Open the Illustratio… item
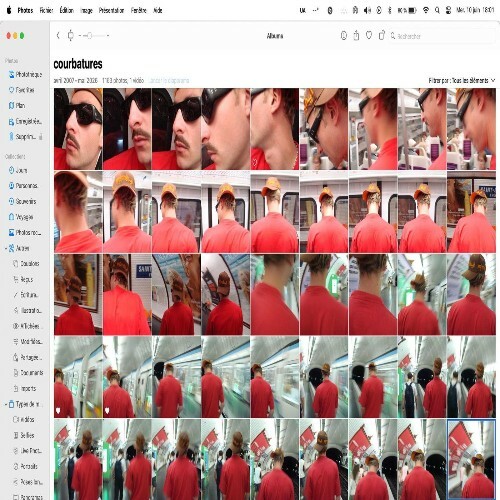Image resolution: width=500 pixels, height=500 pixels. pos(28,310)
